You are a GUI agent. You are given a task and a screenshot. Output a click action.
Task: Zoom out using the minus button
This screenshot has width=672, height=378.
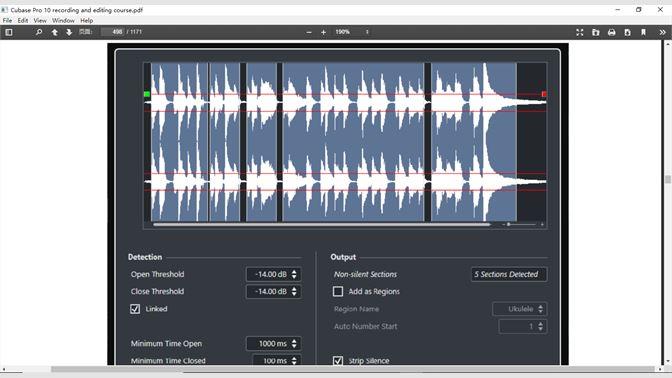pyautogui.click(x=309, y=32)
